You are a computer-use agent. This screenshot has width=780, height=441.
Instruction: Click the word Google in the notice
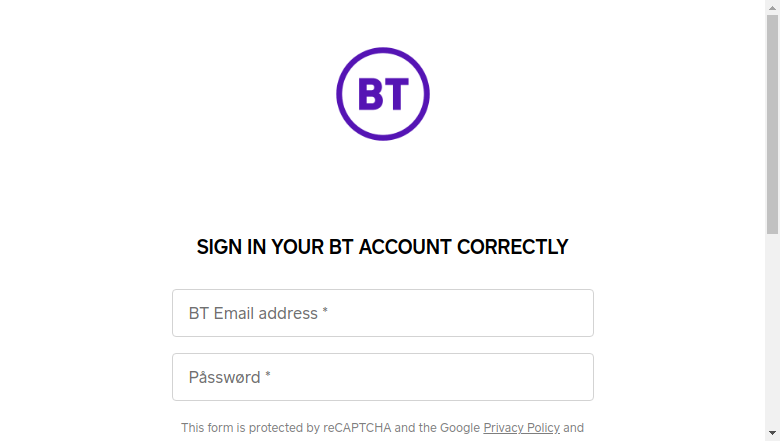pos(460,428)
